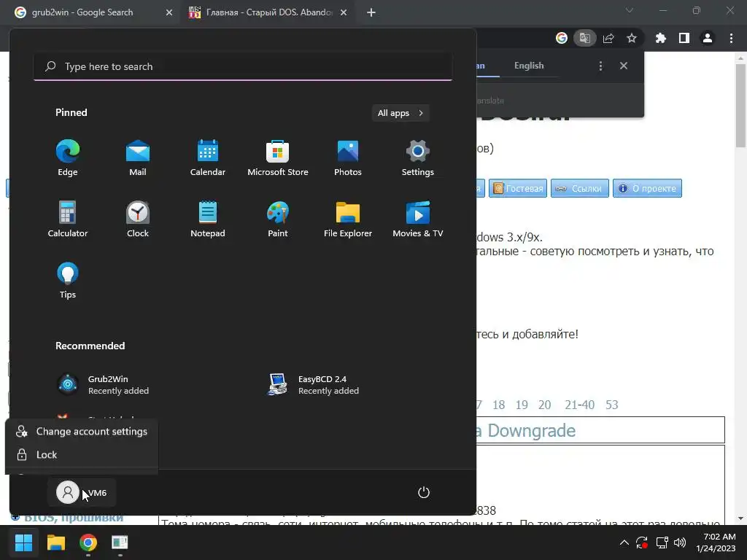Open File Explorer from pinned apps
This screenshot has width=747, height=560.
[x=348, y=219]
